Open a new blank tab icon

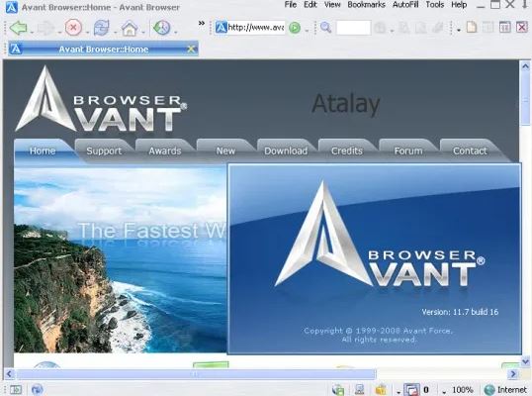point(472,27)
